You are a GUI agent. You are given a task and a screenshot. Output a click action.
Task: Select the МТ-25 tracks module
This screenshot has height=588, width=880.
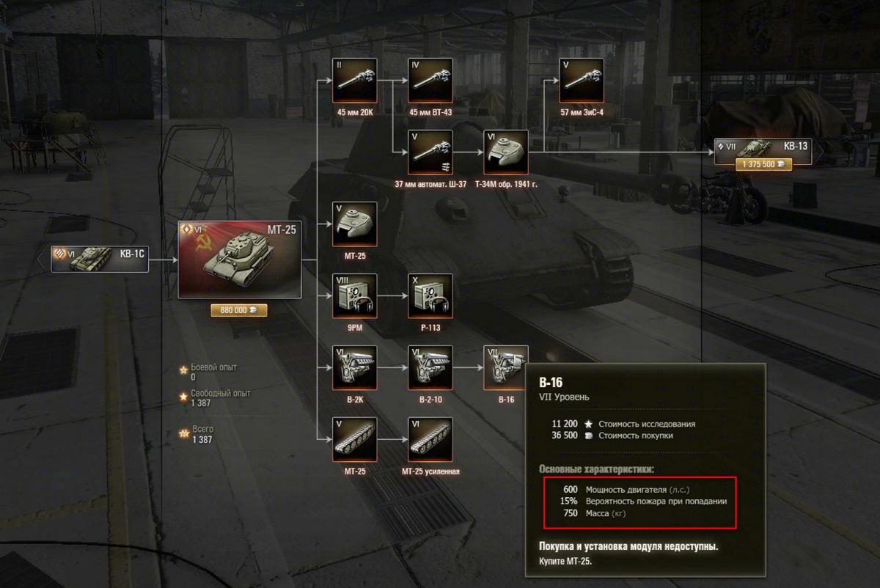tap(355, 439)
